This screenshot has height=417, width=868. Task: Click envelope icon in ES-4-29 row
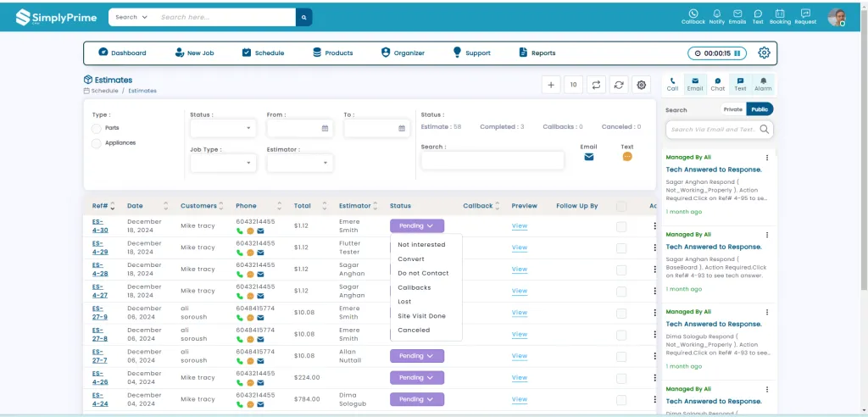(x=260, y=253)
